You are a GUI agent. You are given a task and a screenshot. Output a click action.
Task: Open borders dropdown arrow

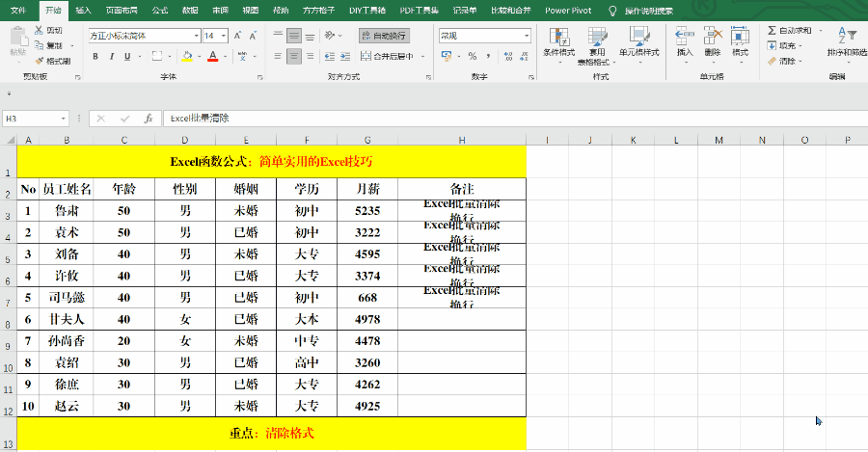pos(169,56)
